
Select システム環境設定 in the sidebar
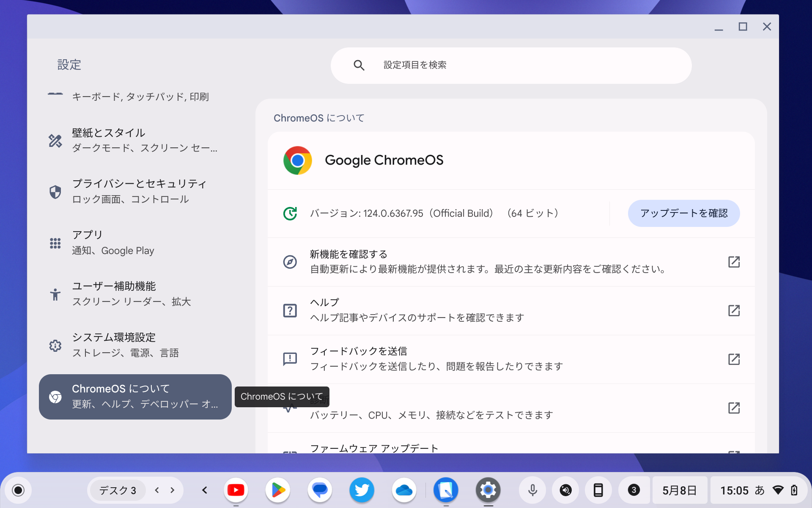(x=114, y=345)
